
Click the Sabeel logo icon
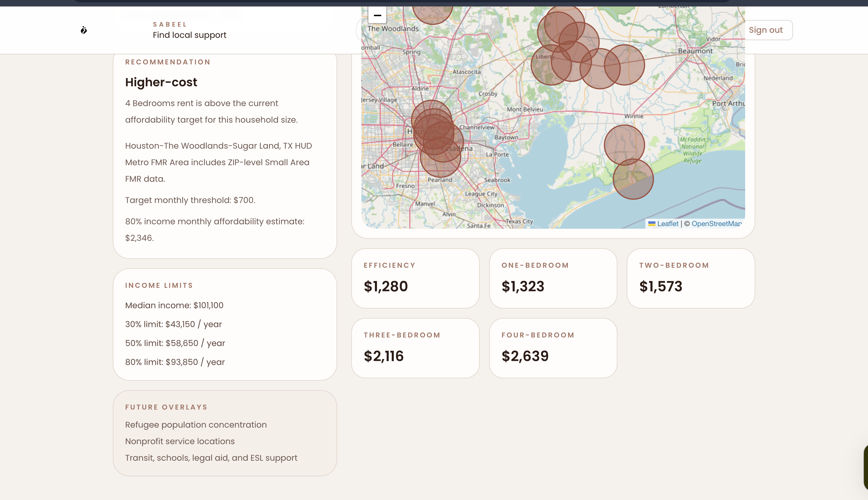click(x=84, y=30)
